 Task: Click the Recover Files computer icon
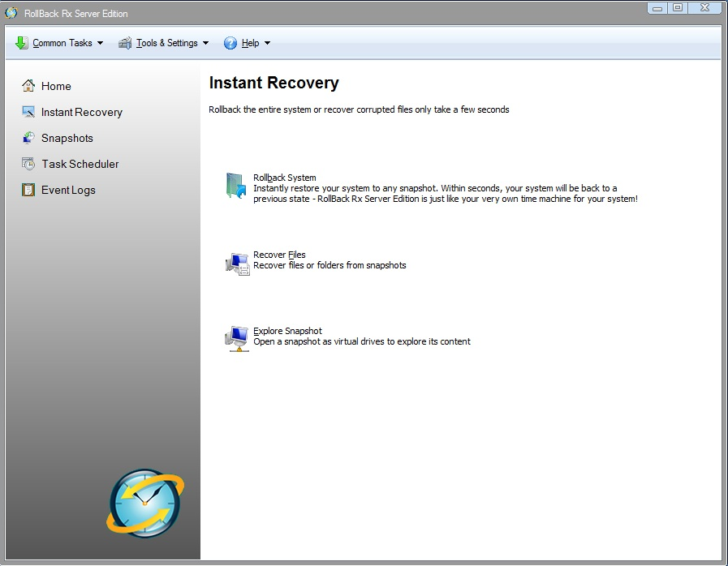(x=238, y=264)
